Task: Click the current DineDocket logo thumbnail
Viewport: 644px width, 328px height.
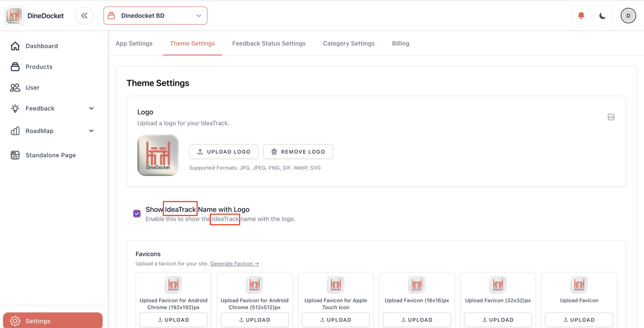Action: point(158,155)
